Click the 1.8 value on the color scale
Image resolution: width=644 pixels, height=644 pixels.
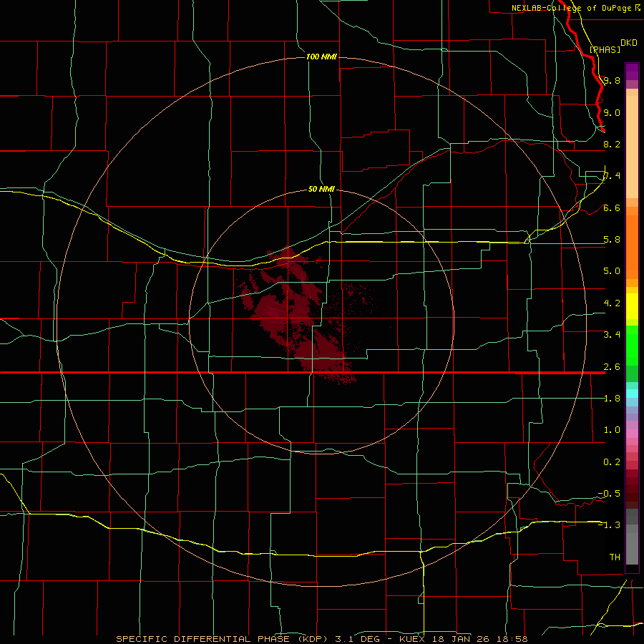[x=612, y=399]
